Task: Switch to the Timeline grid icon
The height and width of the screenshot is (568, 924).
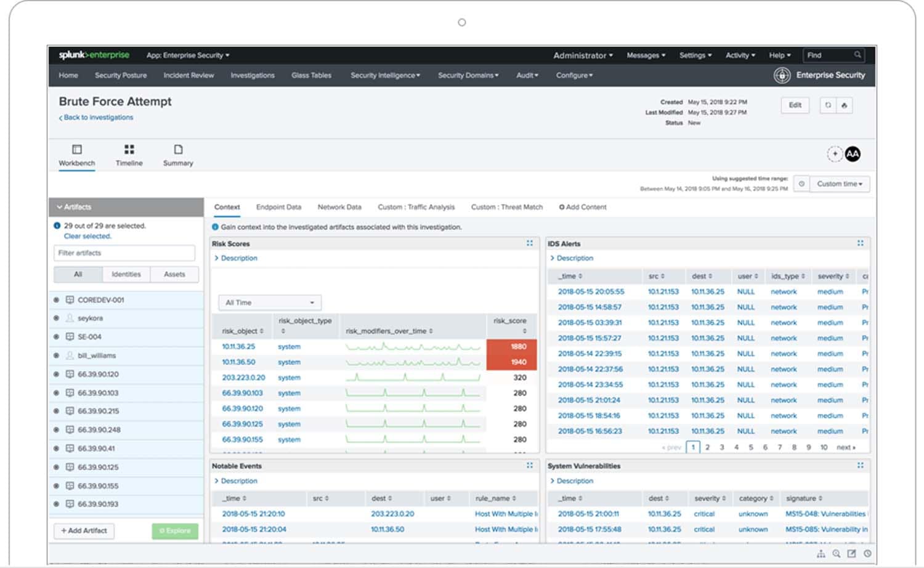Action: 129,149
